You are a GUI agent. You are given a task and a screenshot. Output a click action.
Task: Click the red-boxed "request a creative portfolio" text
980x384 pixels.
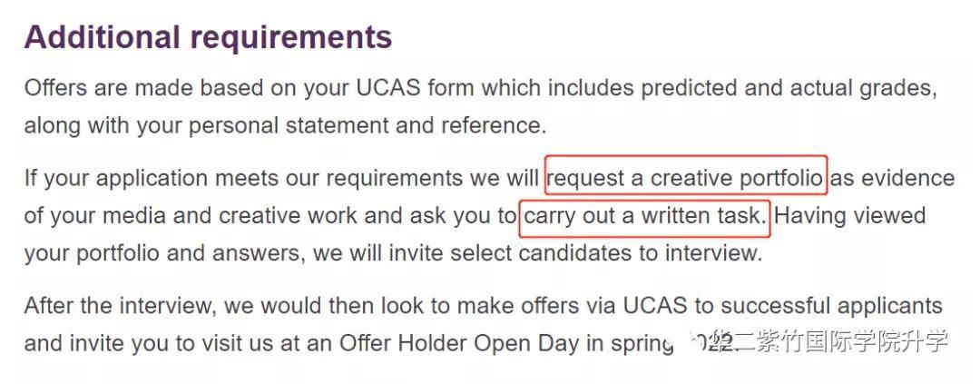[686, 178]
